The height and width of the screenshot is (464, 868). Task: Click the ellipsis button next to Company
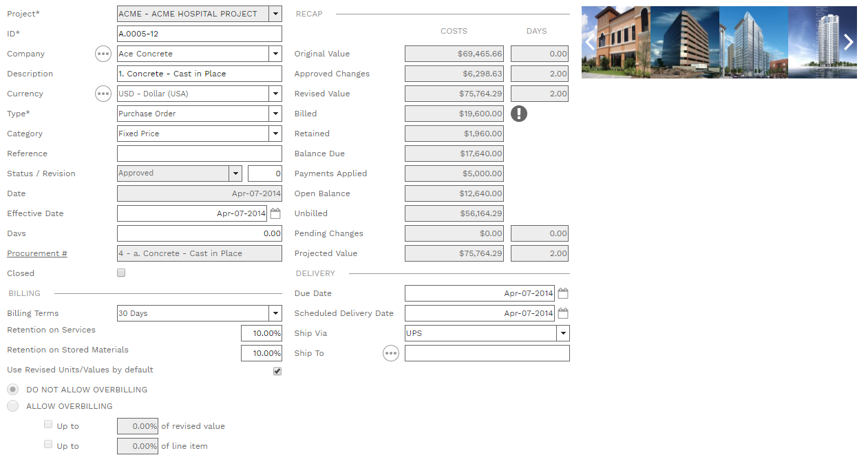point(103,54)
